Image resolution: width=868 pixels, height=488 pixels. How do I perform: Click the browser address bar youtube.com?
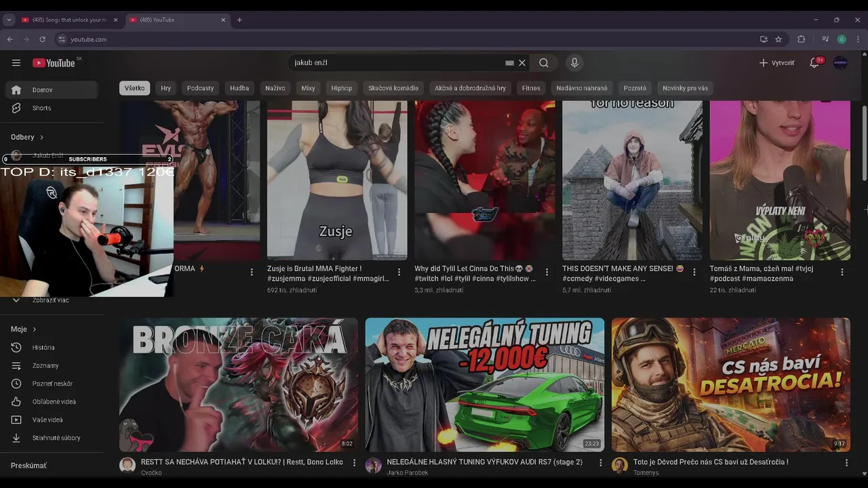coord(407,39)
